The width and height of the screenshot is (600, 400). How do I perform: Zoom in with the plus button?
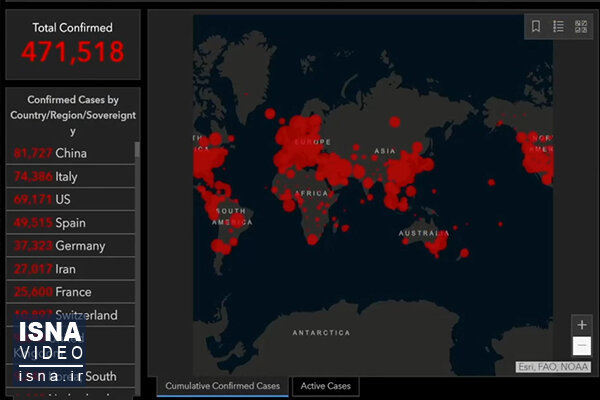[582, 325]
